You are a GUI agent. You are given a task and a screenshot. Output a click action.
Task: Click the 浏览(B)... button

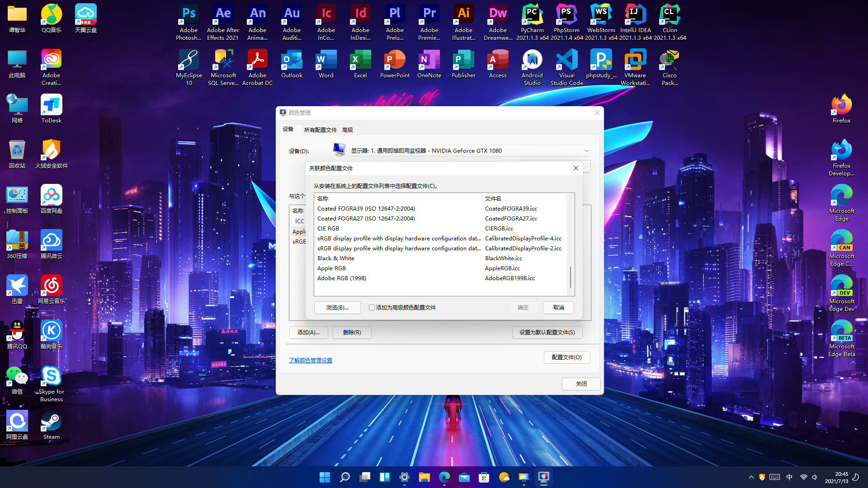pos(337,308)
